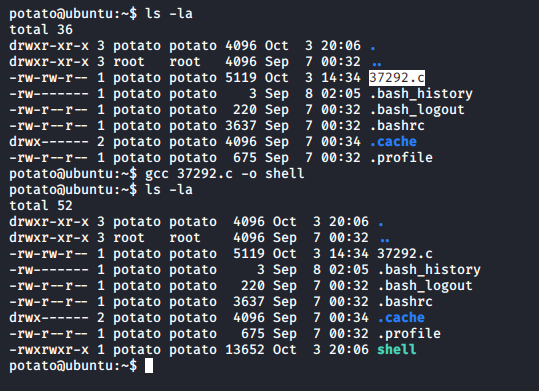Click the blue .cache directory in first listing

tap(393, 141)
